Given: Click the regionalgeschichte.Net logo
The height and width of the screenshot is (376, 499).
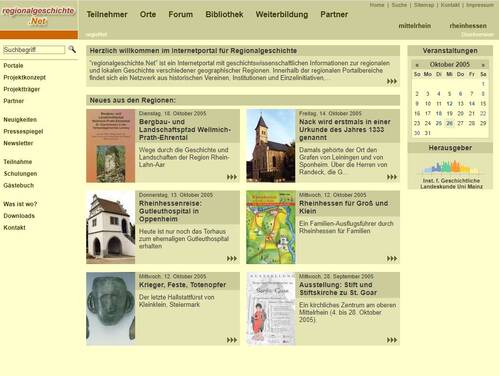Looking at the screenshot, I should click(x=39, y=16).
